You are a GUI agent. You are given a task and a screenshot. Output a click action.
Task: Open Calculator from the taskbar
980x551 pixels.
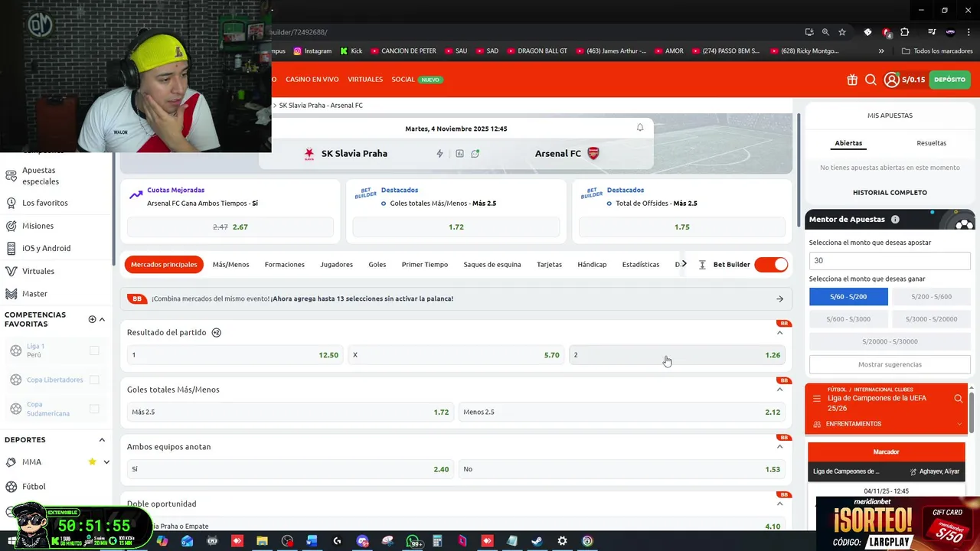pyautogui.click(x=437, y=541)
